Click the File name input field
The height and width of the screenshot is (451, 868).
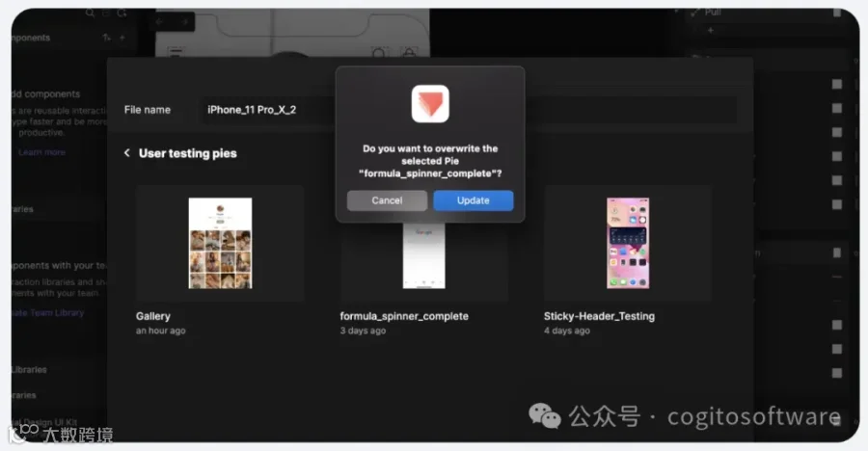click(468, 110)
